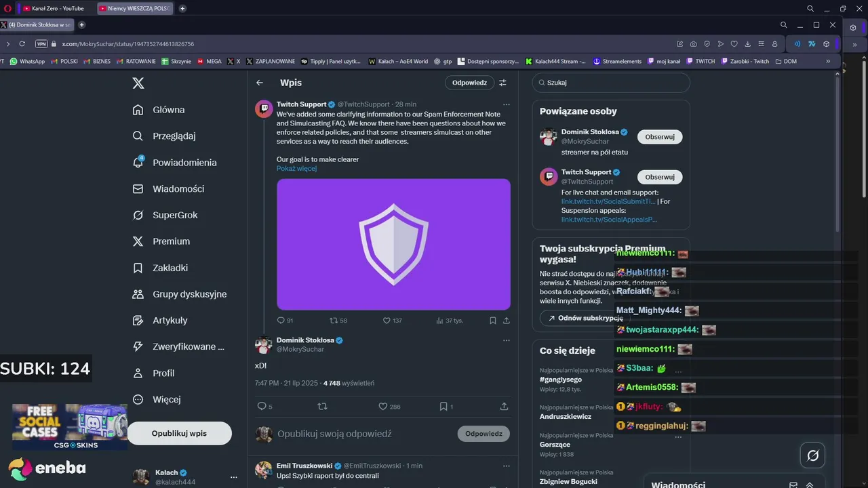
Task: Open downloads icon in browser toolbar
Action: 747,43
